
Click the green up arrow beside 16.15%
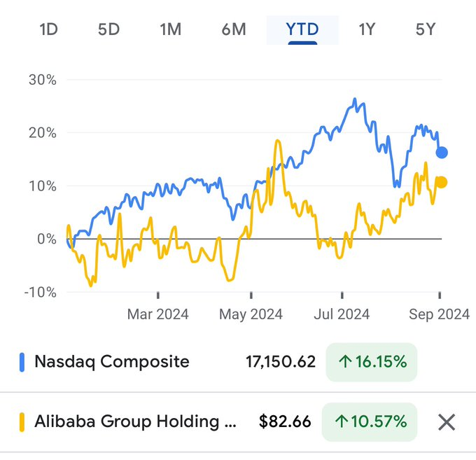(x=345, y=362)
